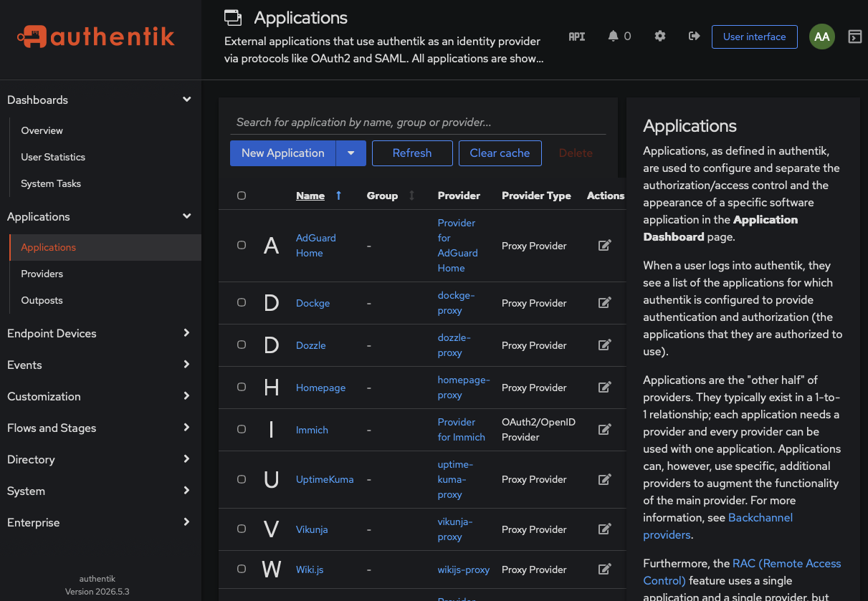
Task: Click the Vikunja letter V icon
Action: [271, 529]
